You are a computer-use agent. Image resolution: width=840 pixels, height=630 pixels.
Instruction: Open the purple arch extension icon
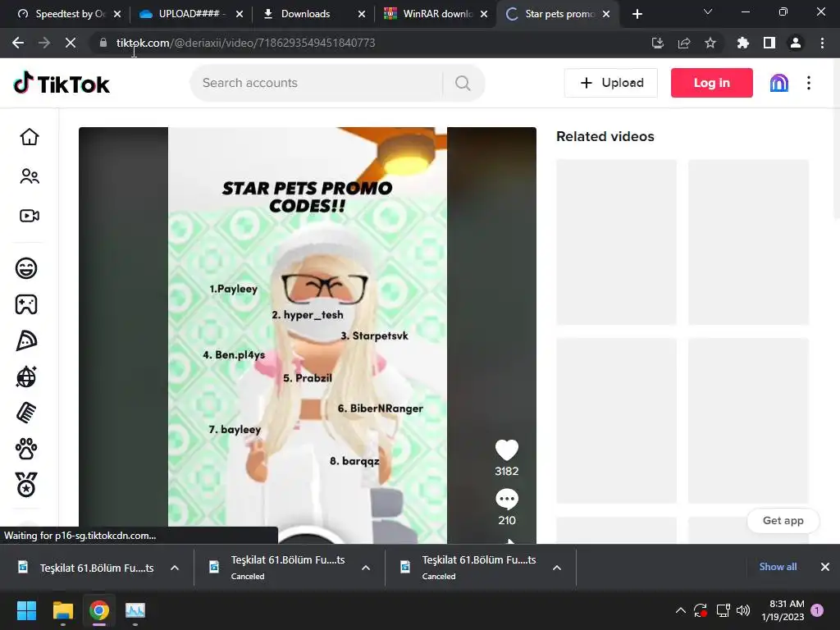click(x=779, y=83)
